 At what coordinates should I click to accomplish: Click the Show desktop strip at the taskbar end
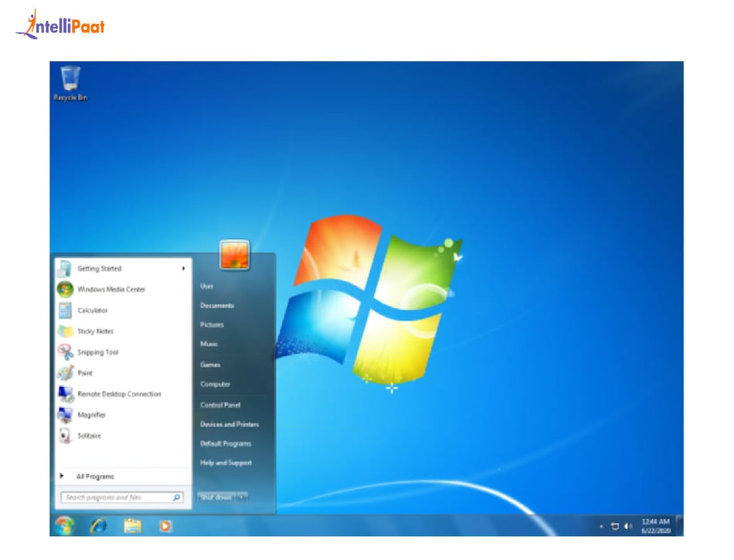[x=680, y=526]
